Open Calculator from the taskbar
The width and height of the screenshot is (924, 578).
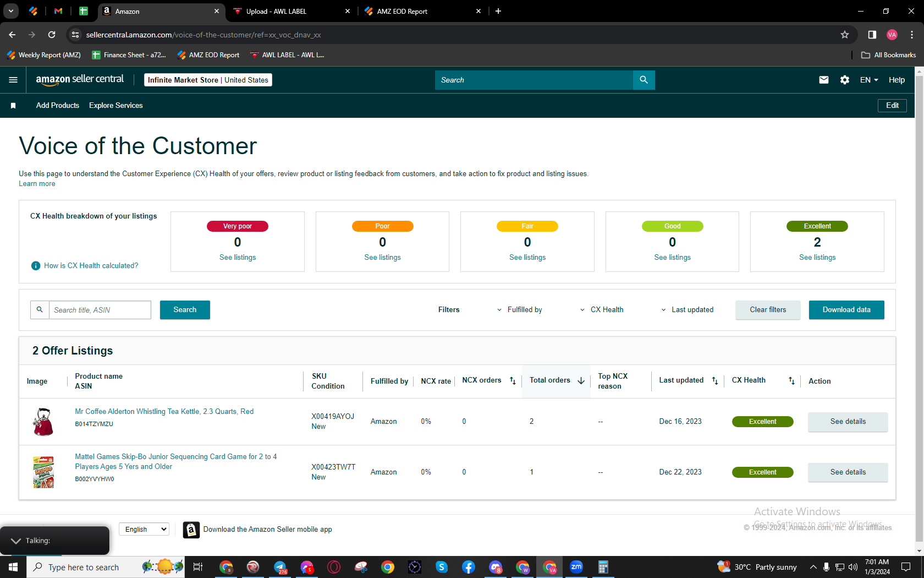coord(603,567)
